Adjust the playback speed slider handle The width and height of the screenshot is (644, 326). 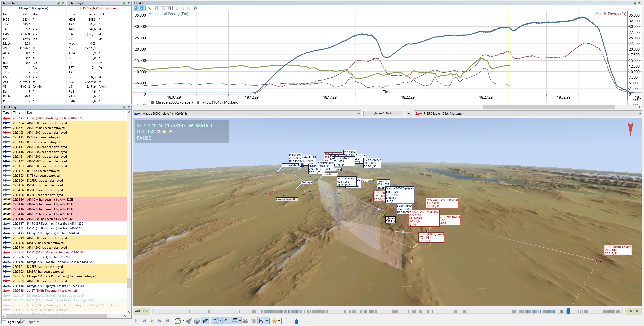coord(296,321)
